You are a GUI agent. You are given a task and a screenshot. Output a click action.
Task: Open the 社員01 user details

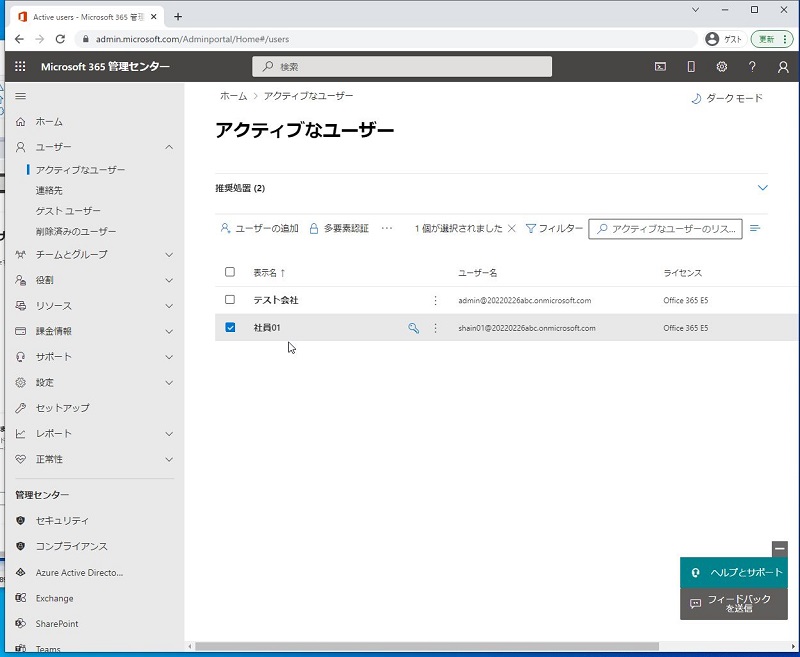(267, 327)
